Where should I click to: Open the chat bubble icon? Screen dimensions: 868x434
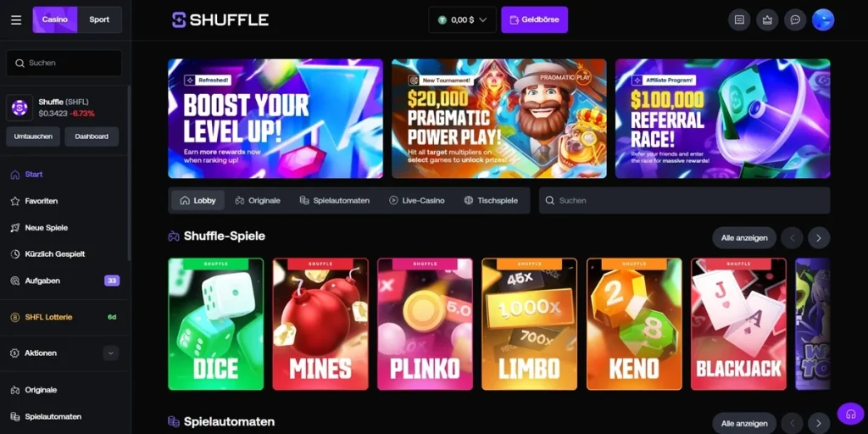click(x=795, y=20)
